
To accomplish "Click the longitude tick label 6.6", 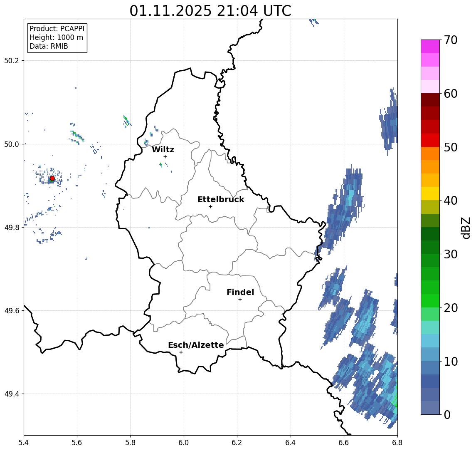I will pos(344,443).
